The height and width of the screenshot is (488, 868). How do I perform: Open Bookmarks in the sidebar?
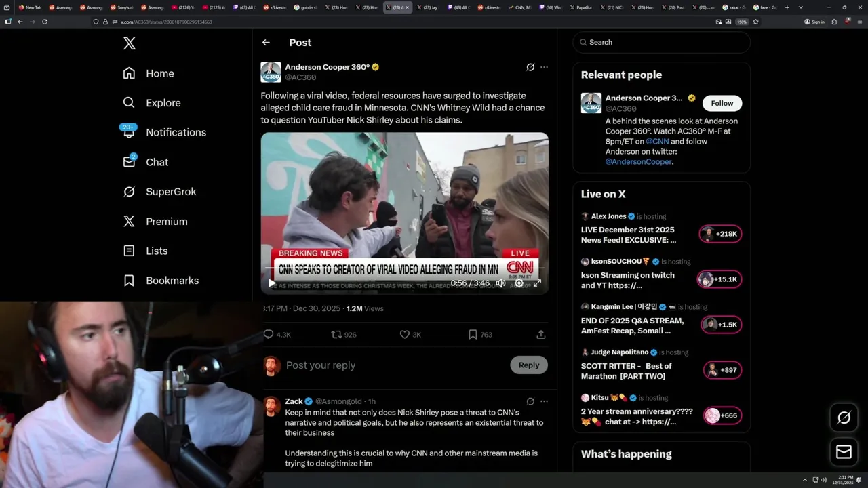[x=161, y=281]
